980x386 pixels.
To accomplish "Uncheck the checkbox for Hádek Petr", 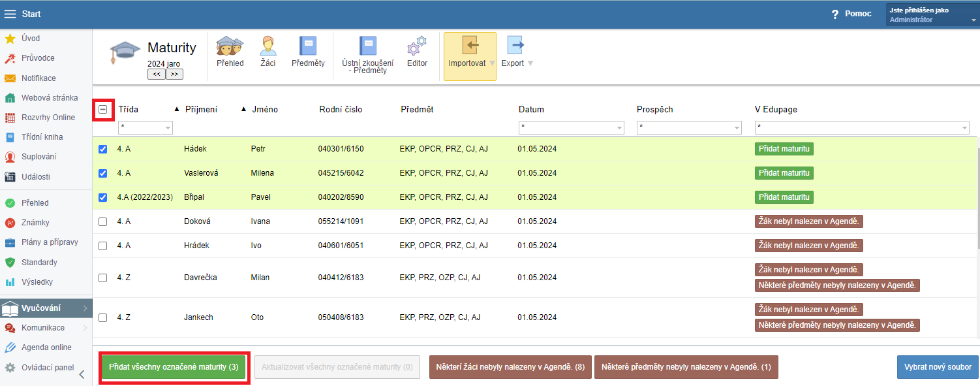I will (102, 149).
